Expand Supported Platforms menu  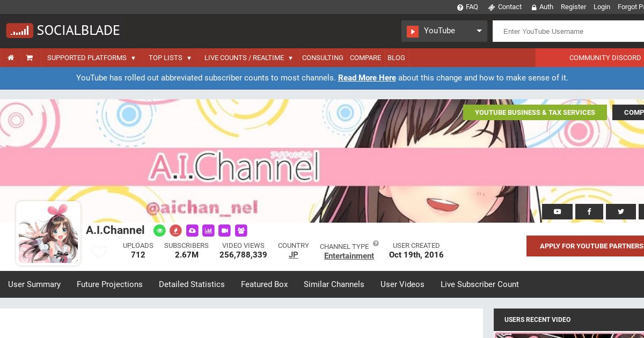(91, 57)
